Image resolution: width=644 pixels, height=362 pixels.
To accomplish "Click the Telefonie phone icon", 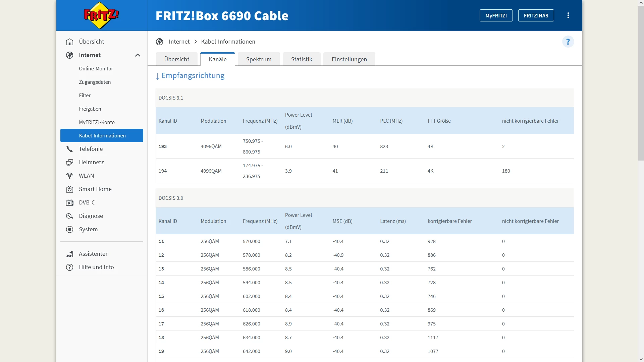I will pyautogui.click(x=69, y=149).
